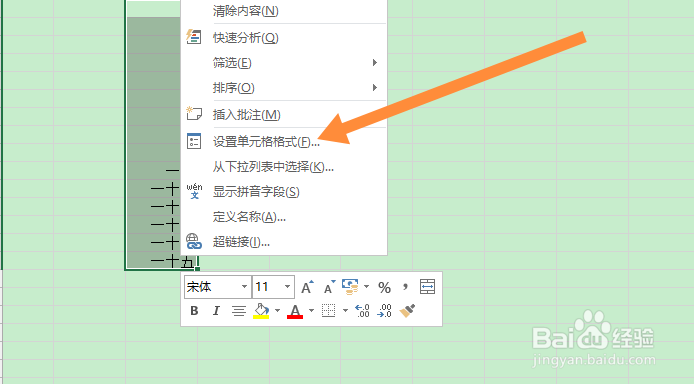The image size is (694, 384).
Task: Click the insert comment note icon
Action: (x=194, y=114)
